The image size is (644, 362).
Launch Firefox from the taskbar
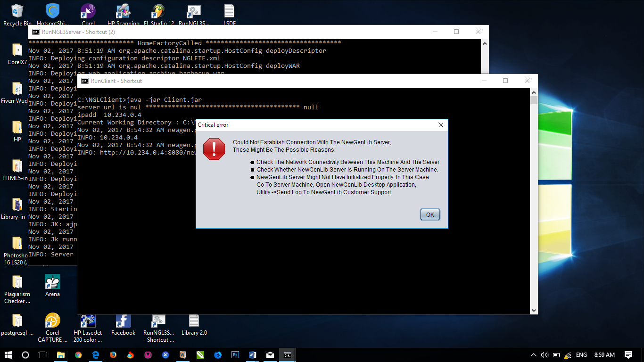pos(113,355)
